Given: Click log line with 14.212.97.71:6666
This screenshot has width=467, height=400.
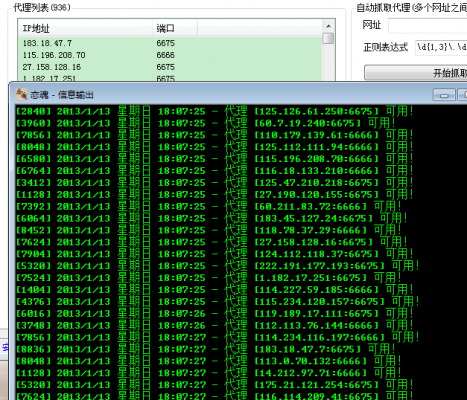Looking at the screenshot, I should [209, 373].
